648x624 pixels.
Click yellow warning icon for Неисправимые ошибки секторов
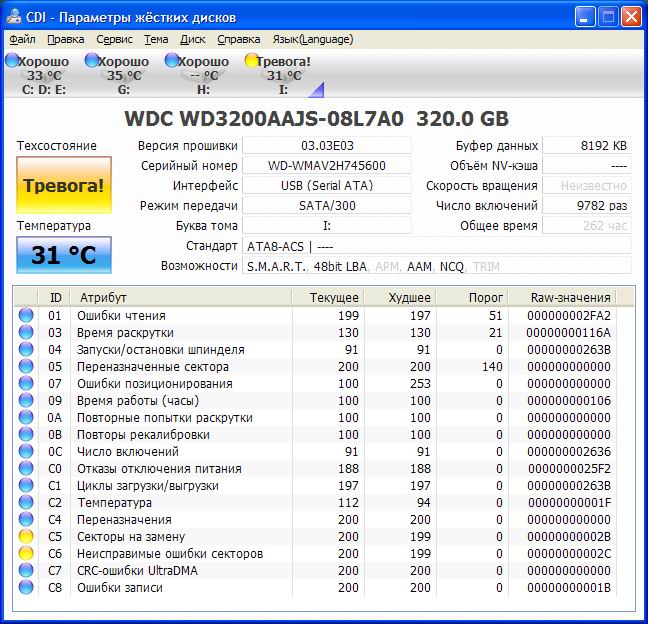26,553
